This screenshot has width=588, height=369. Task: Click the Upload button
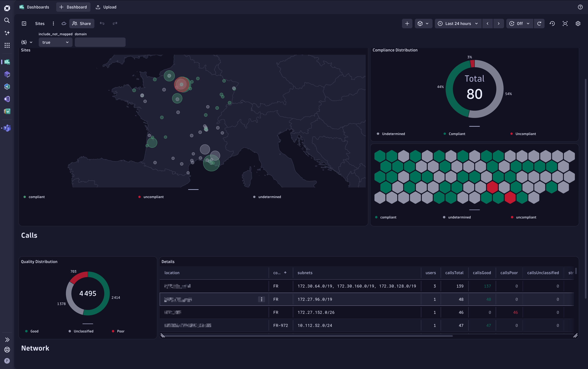[106, 7]
